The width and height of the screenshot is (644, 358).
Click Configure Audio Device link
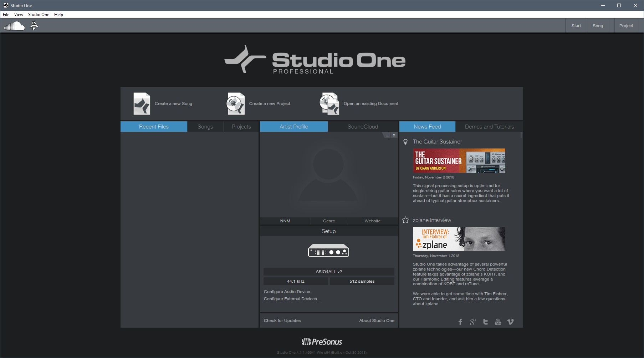point(289,292)
